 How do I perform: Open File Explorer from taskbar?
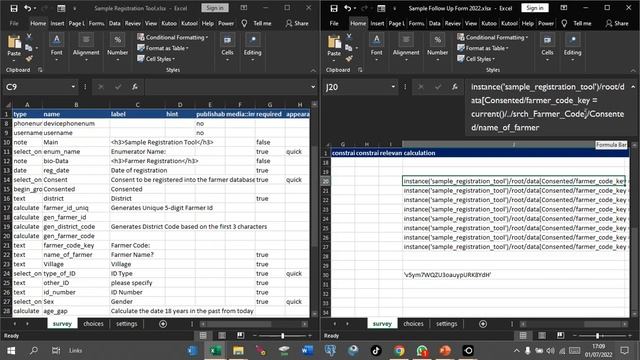(238, 350)
